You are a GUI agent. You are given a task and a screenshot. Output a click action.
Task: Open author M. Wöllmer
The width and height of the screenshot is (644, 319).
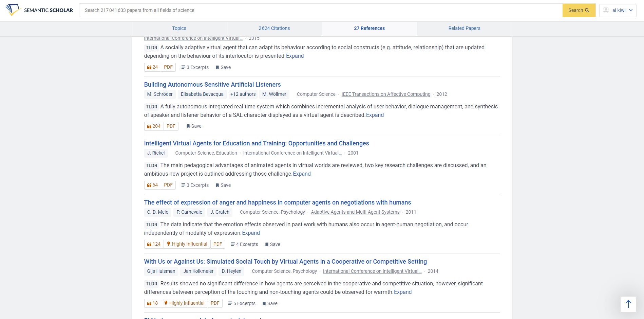274,94
